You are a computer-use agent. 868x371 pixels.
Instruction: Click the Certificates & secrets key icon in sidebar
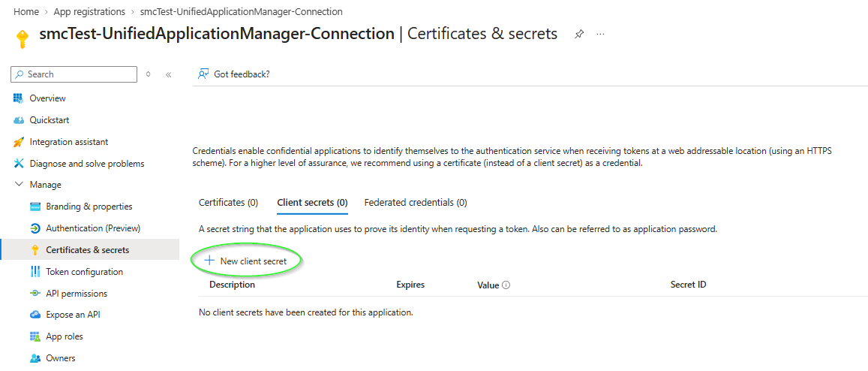[35, 250]
